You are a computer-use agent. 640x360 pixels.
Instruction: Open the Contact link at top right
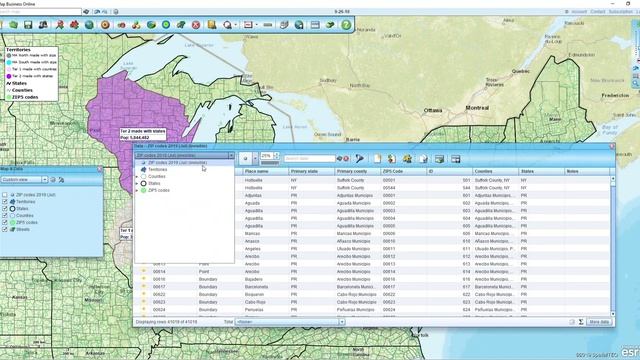point(598,12)
